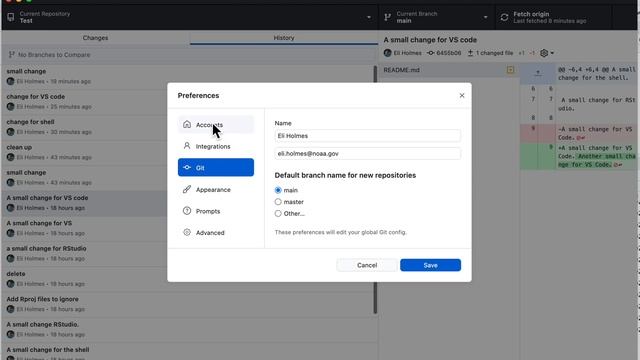640x360 pixels.
Task: Select the main default branch option
Action: point(278,190)
